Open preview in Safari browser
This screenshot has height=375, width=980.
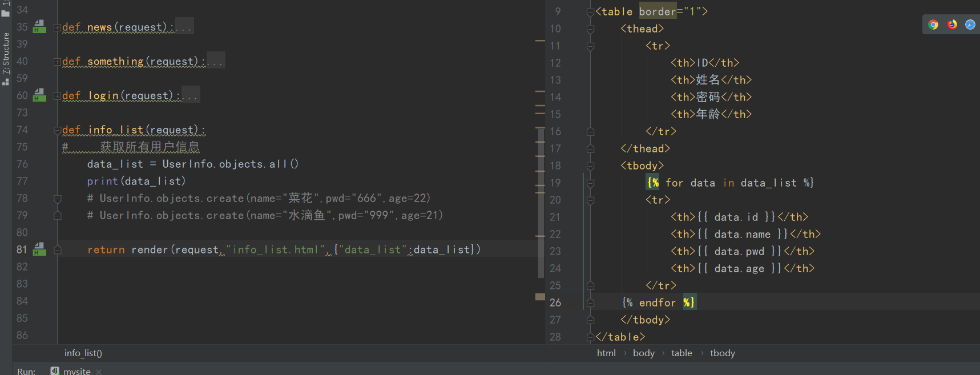coord(970,25)
